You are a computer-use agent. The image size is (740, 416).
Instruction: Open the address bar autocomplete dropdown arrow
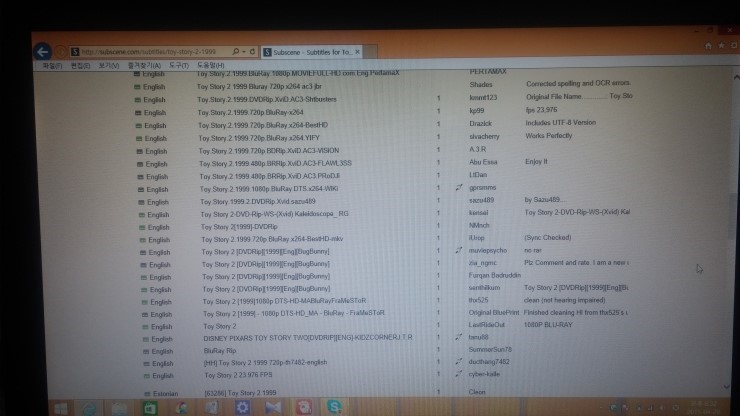click(244, 51)
